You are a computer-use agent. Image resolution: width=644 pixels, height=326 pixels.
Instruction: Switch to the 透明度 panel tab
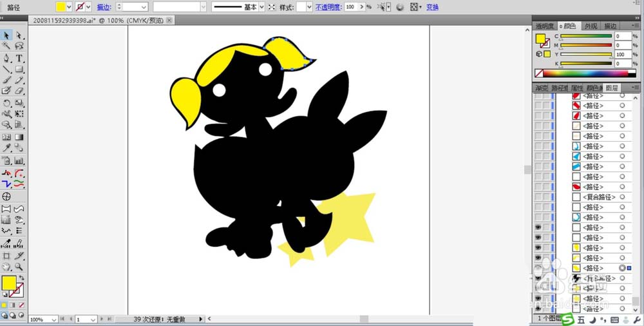pyautogui.click(x=545, y=26)
